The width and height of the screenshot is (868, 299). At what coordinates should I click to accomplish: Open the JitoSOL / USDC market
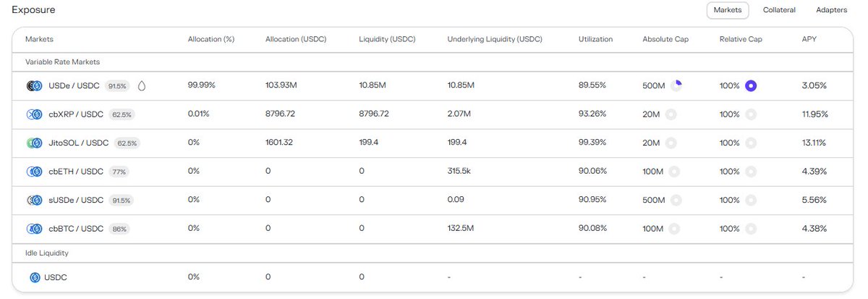click(x=79, y=143)
